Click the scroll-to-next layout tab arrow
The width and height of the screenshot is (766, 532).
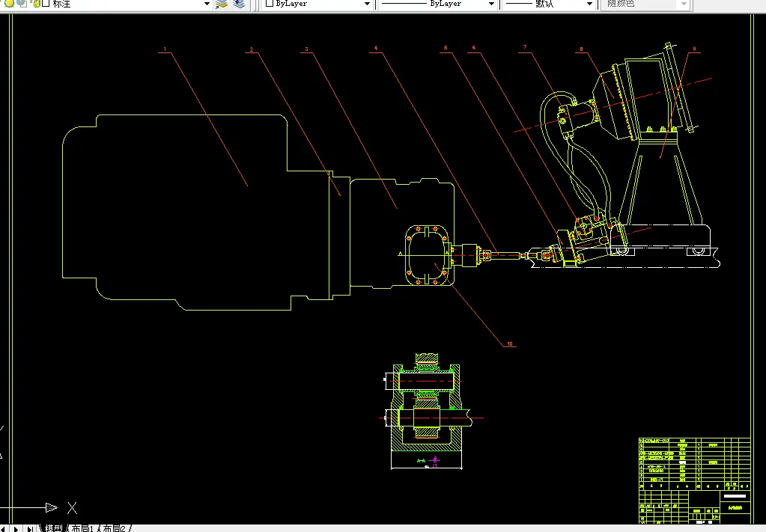point(16,528)
